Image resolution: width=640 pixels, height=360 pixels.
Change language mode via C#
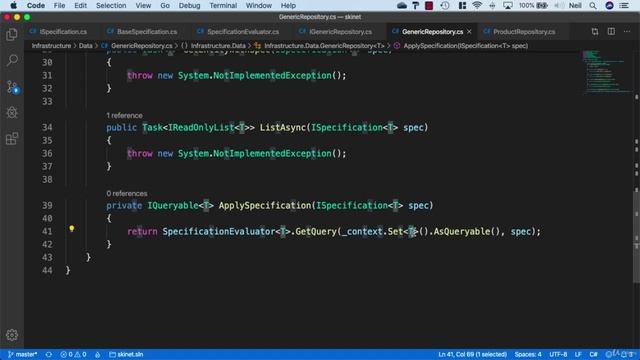coord(593,354)
